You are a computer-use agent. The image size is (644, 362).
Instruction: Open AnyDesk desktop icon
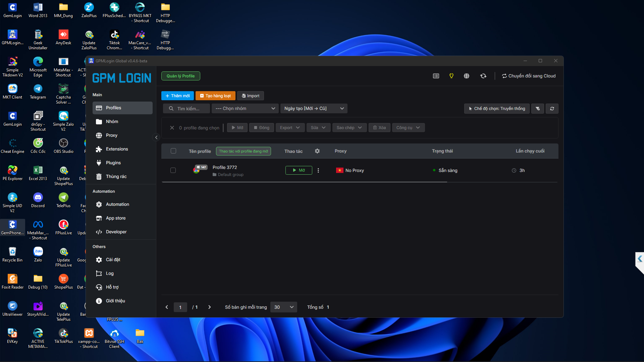[63, 37]
